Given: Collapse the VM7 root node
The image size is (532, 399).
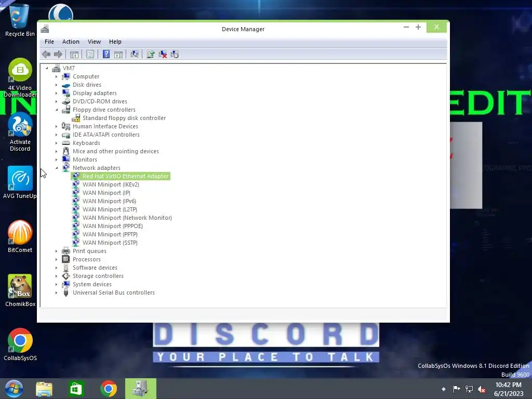Looking at the screenshot, I should [47, 68].
